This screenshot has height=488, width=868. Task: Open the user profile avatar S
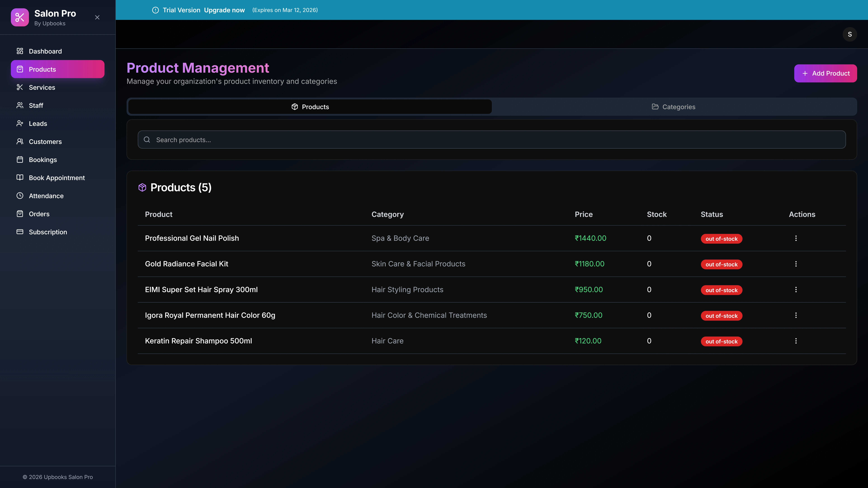tap(849, 34)
